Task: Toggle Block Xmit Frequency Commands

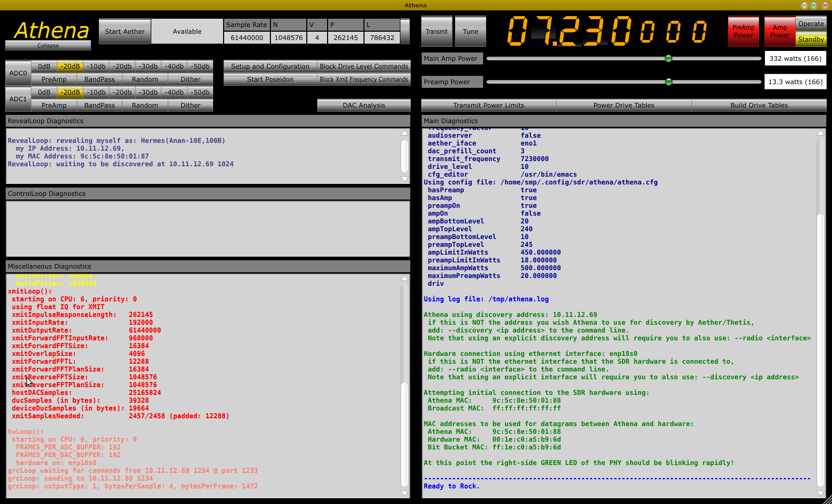Action: (364, 79)
